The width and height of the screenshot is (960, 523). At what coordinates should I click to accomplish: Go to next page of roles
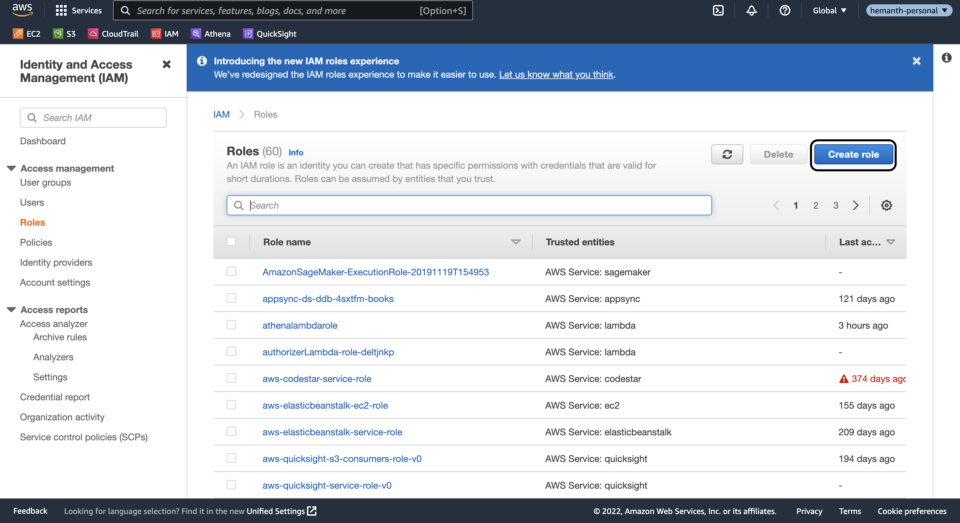[856, 206]
